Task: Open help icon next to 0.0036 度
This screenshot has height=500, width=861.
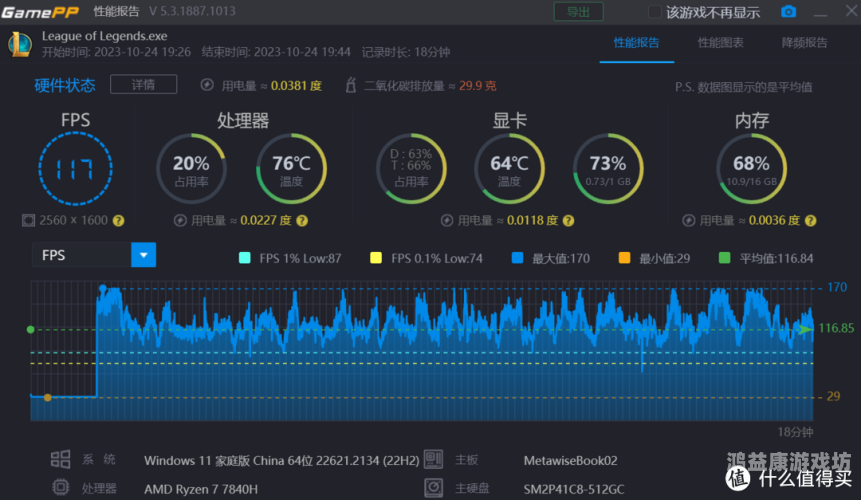Action: 810,221
